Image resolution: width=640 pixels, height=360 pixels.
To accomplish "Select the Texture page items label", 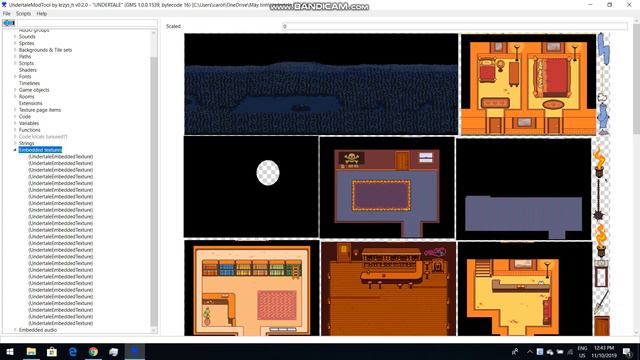I will (x=40, y=110).
